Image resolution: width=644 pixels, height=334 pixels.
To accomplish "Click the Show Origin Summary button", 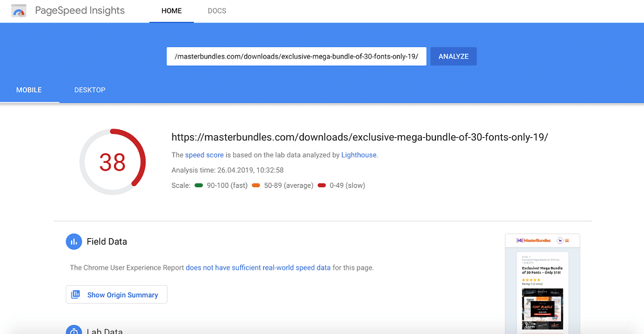I will 116,295.
